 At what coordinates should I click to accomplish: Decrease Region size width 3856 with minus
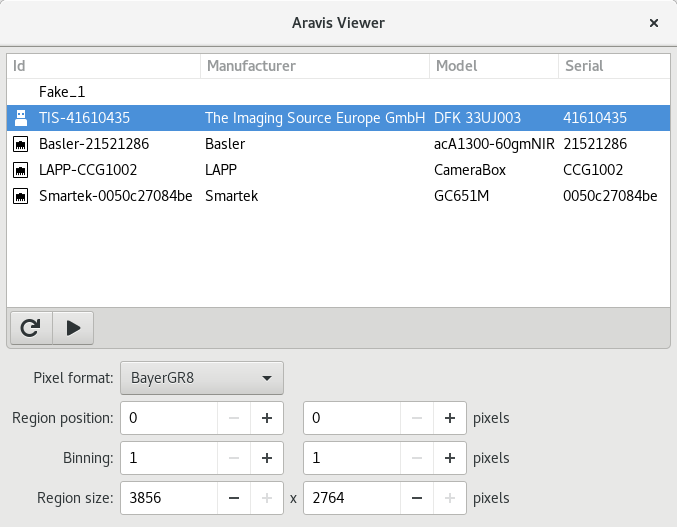[x=234, y=498]
